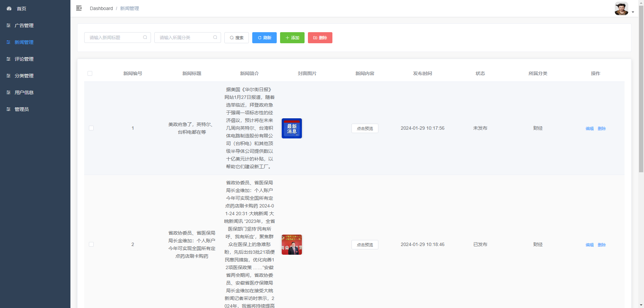The image size is (644, 308).
Task: Select the 广告管理 sidebar icon
Action: click(8, 25)
